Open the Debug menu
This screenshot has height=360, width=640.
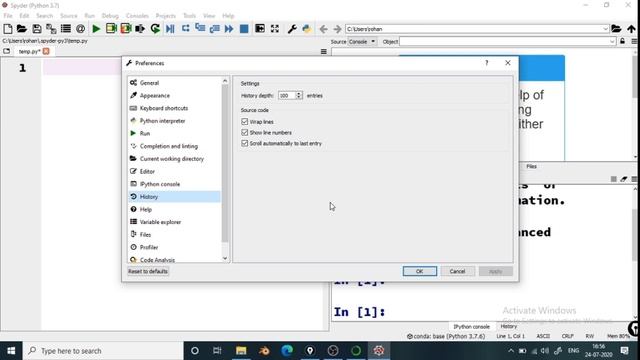(110, 16)
